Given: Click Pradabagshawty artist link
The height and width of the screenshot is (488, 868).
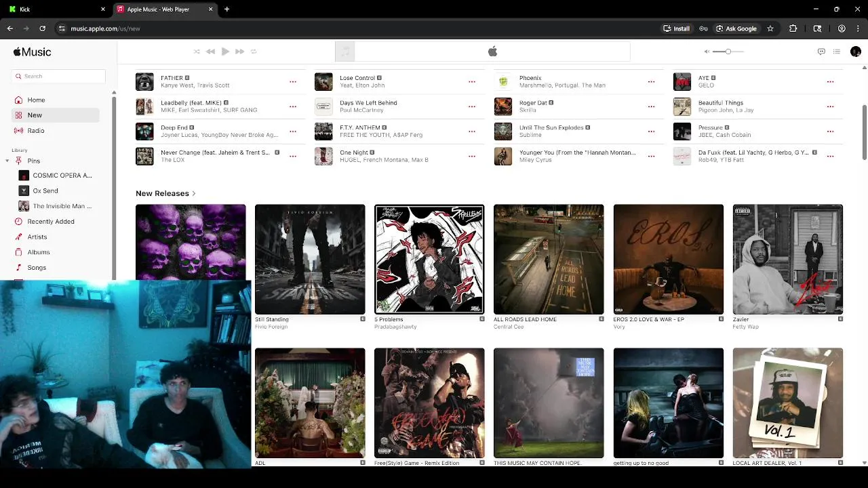Looking at the screenshot, I should point(395,327).
